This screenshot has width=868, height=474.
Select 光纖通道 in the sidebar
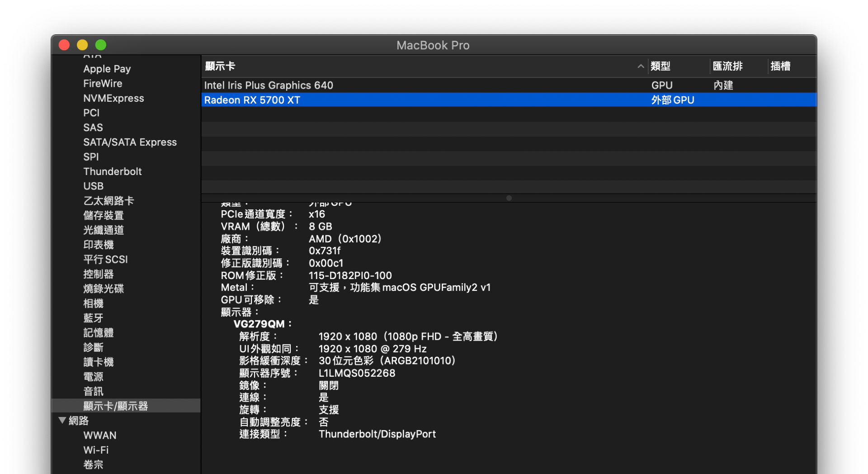click(x=104, y=230)
